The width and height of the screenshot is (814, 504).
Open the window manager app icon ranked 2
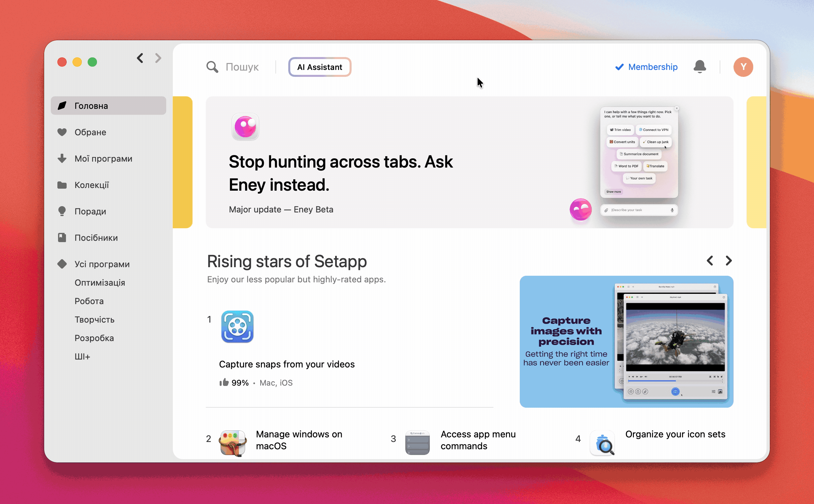(x=233, y=443)
